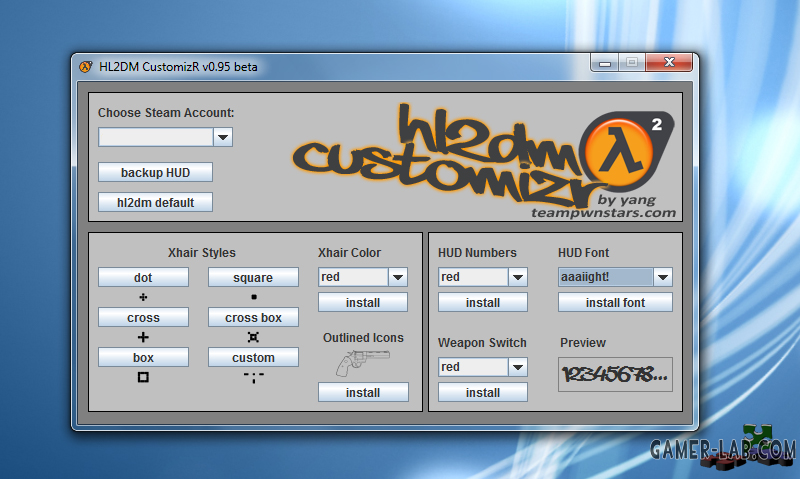Image resolution: width=800 pixels, height=479 pixels.
Task: Click the Choose Steam Account label
Action: [166, 113]
